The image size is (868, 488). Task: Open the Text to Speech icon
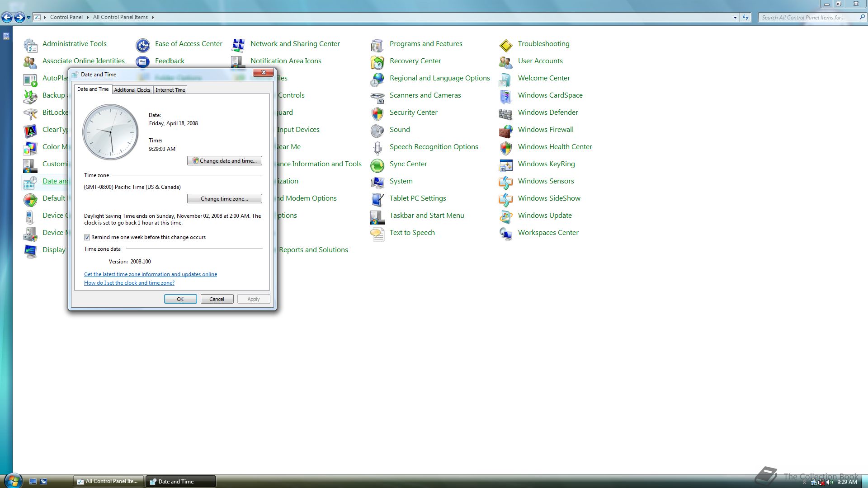pos(377,234)
